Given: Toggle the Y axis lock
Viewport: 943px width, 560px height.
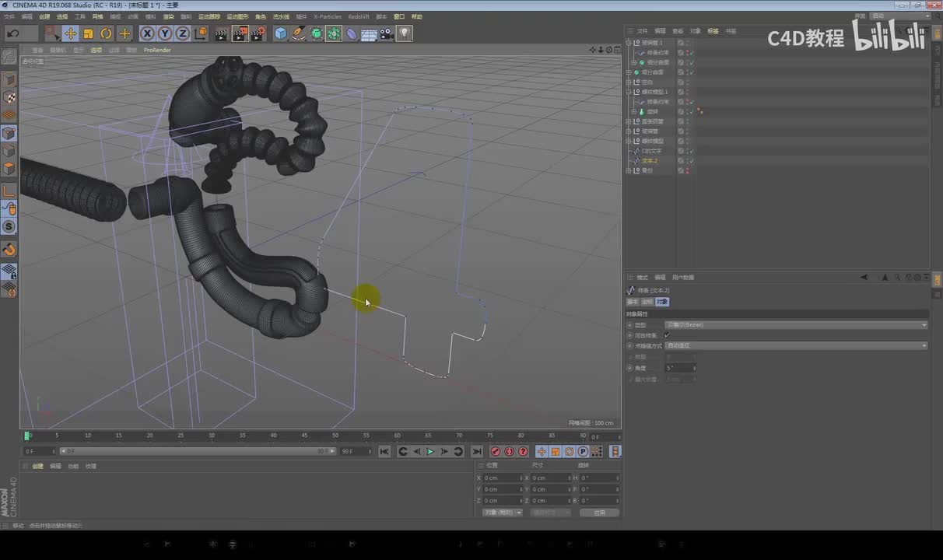Looking at the screenshot, I should click(x=165, y=33).
